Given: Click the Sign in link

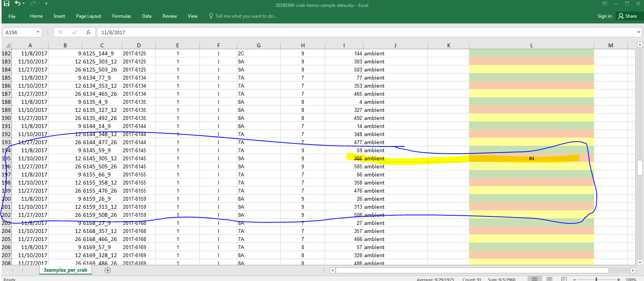Looking at the screenshot, I should point(604,16).
